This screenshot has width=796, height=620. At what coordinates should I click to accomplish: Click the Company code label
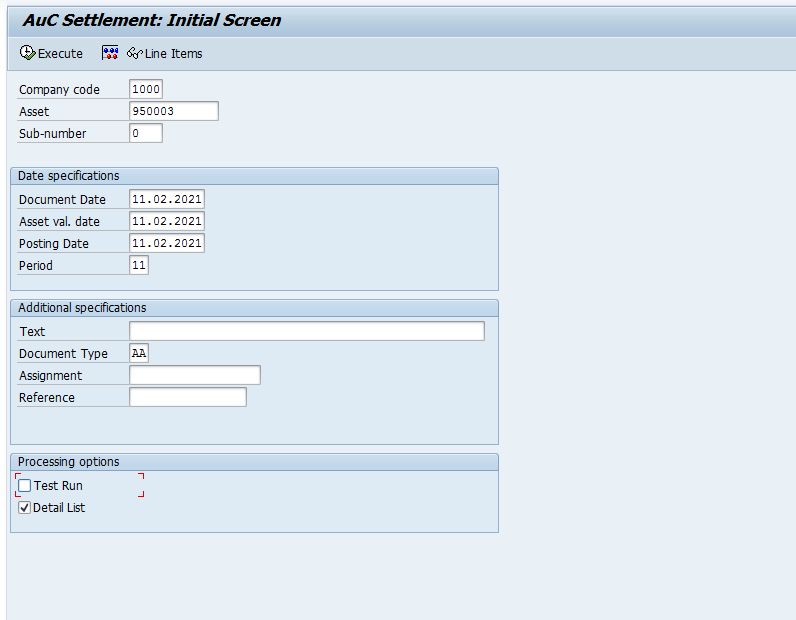click(x=59, y=90)
